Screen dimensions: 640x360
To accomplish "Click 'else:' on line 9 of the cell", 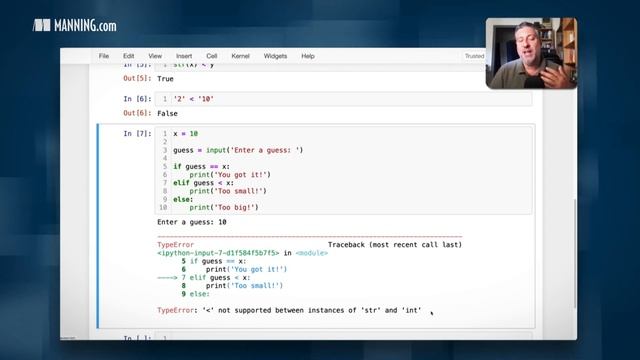I will (183, 199).
